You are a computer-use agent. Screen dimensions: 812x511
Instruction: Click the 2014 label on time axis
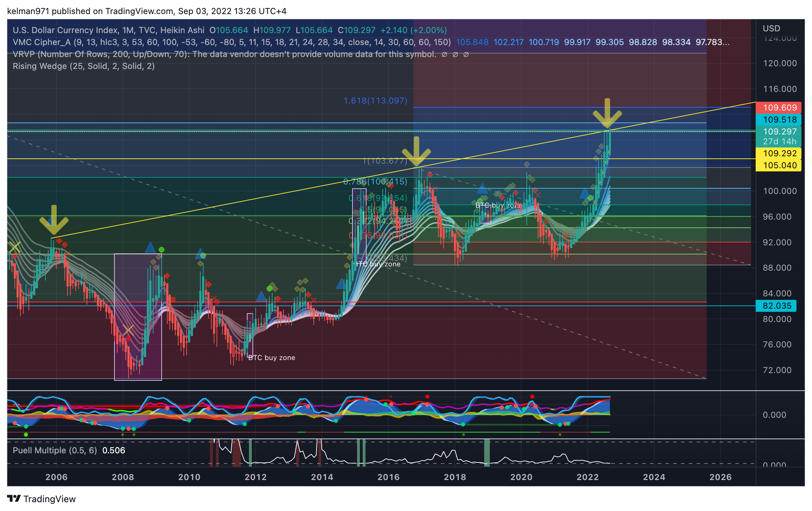pos(322,477)
